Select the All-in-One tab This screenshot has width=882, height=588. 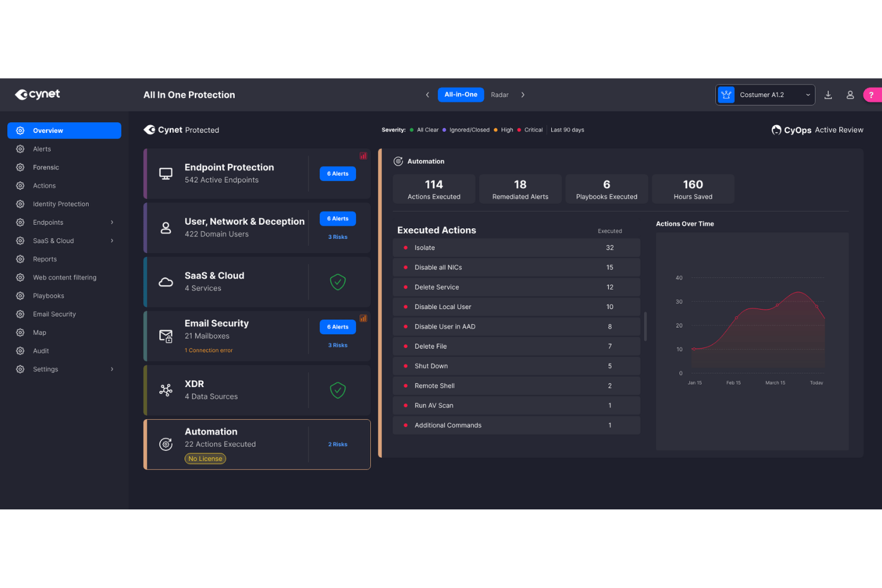click(x=461, y=95)
